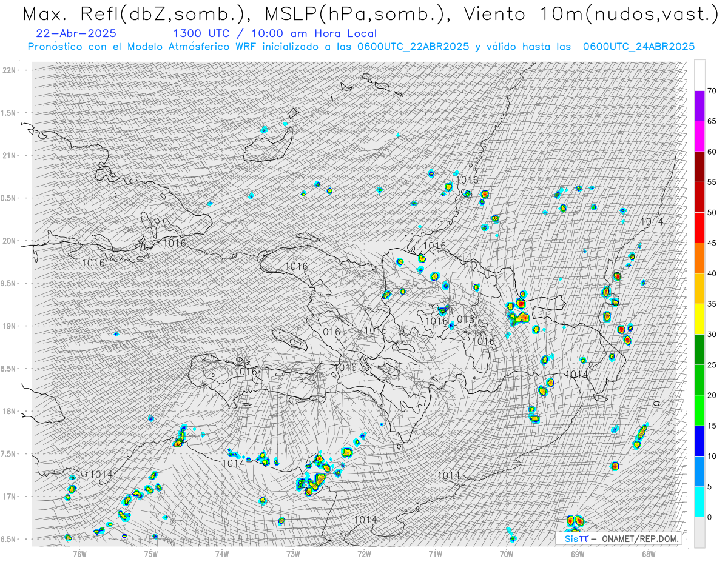Click the colorbar value 55
Image resolution: width=728 pixels, height=562 pixels.
(712, 182)
